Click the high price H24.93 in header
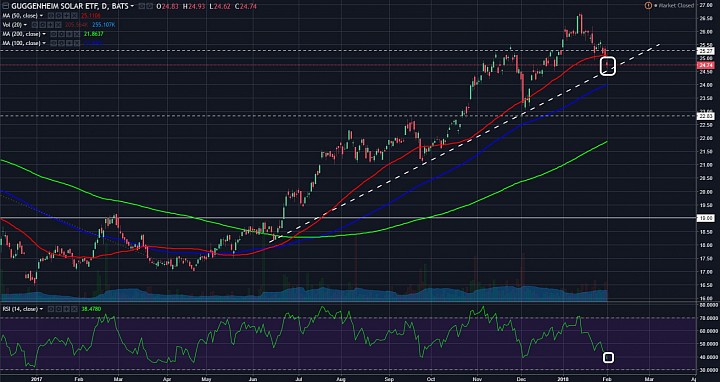Viewport: 720px width, 382px height. click(x=194, y=6)
